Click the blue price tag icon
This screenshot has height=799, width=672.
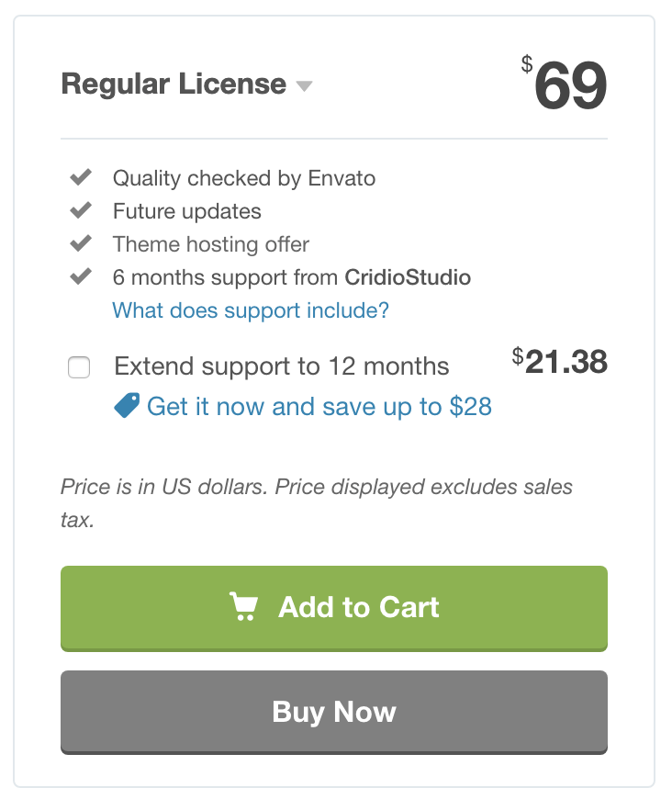point(127,405)
